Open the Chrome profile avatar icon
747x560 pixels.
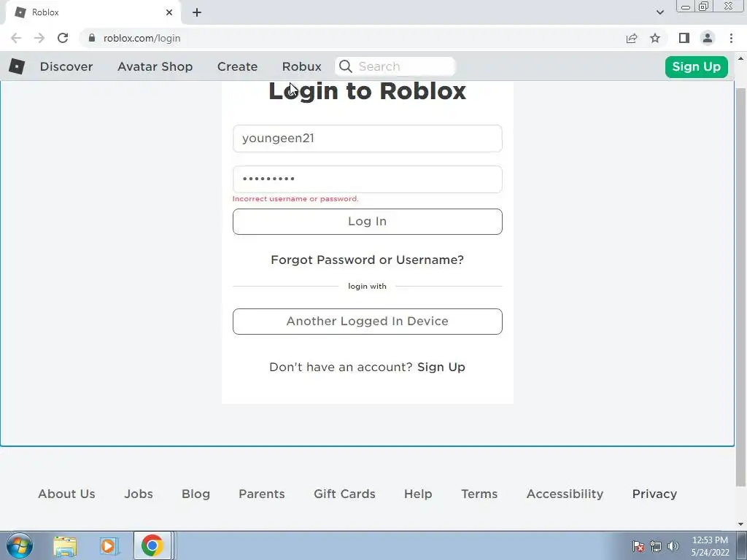pyautogui.click(x=708, y=38)
